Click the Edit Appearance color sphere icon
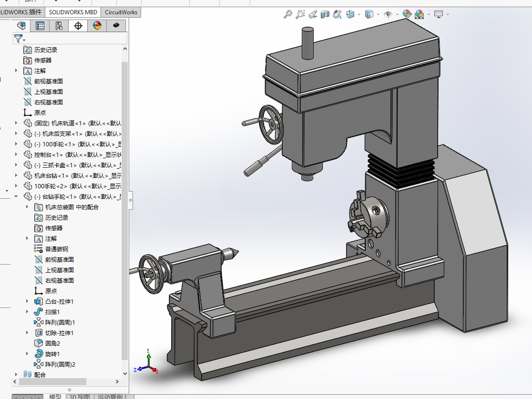The width and height of the screenshot is (532, 399). pos(407,14)
